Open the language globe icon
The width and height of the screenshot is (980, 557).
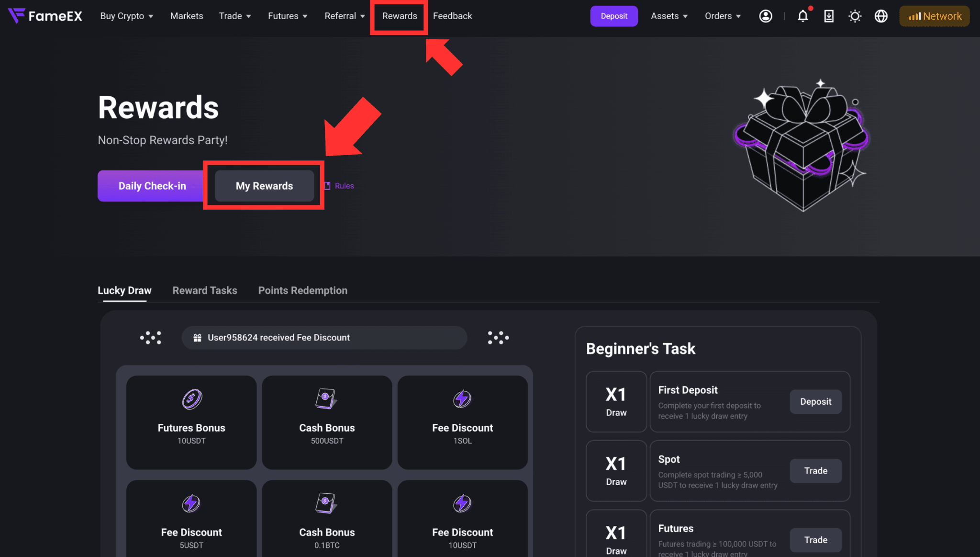point(881,16)
